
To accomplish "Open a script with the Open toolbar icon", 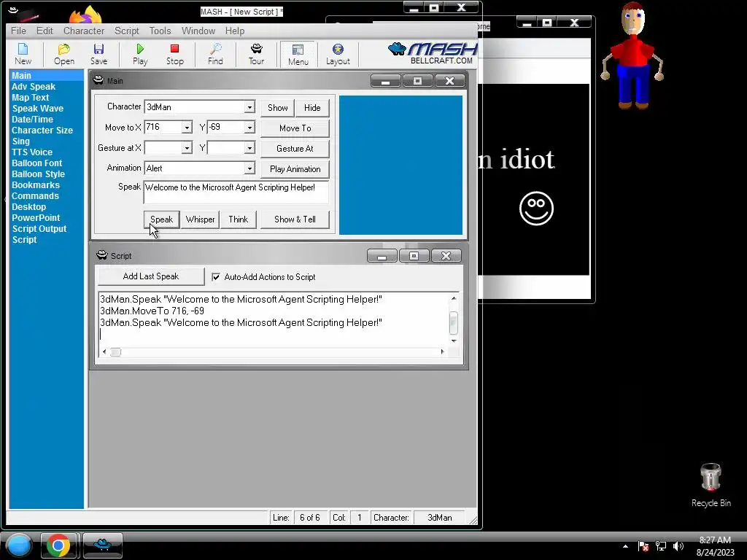I will (x=64, y=54).
